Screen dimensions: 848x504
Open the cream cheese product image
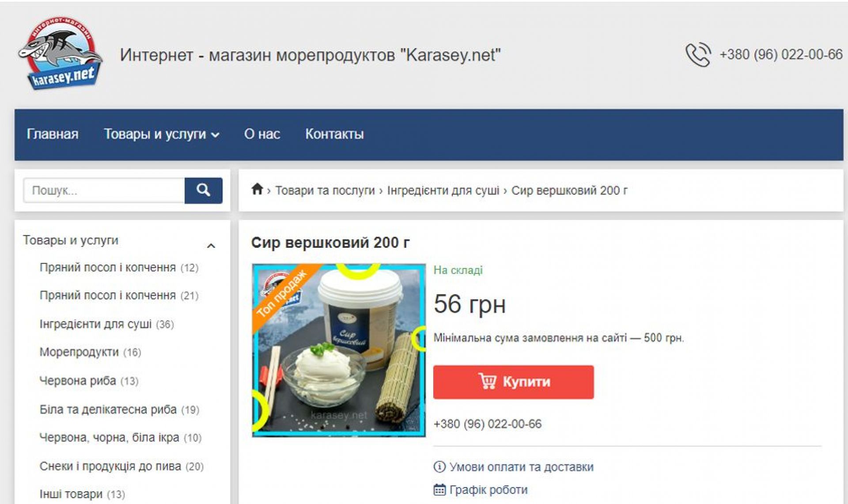339,350
